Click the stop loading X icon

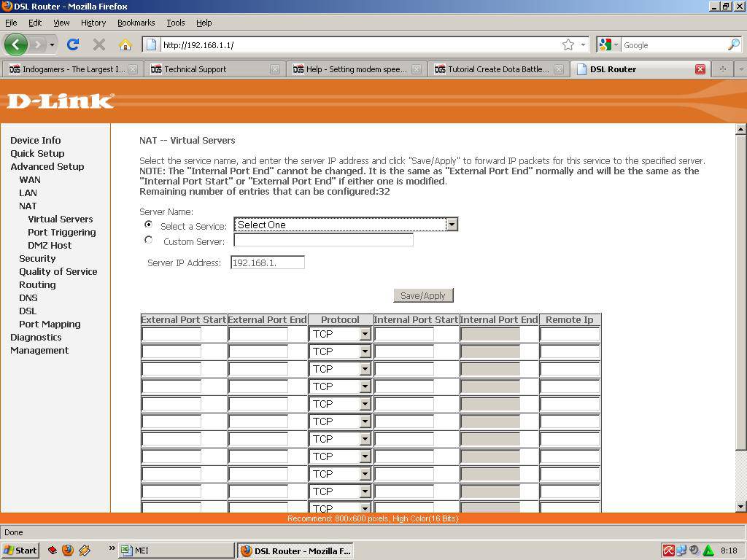(x=99, y=44)
